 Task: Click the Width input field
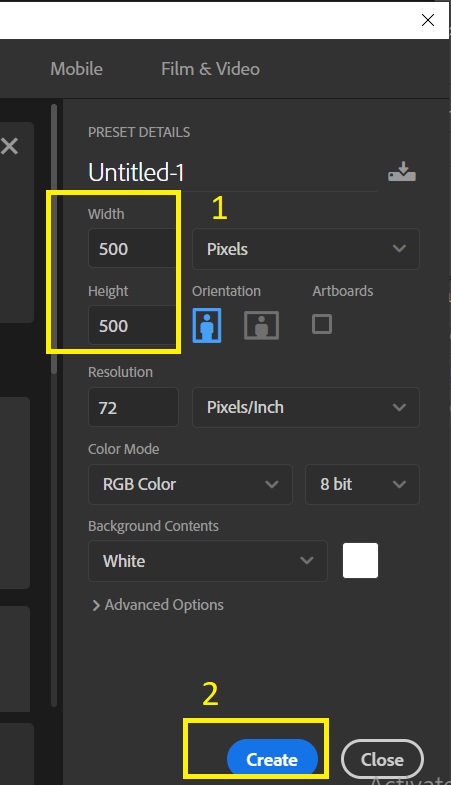pos(133,249)
